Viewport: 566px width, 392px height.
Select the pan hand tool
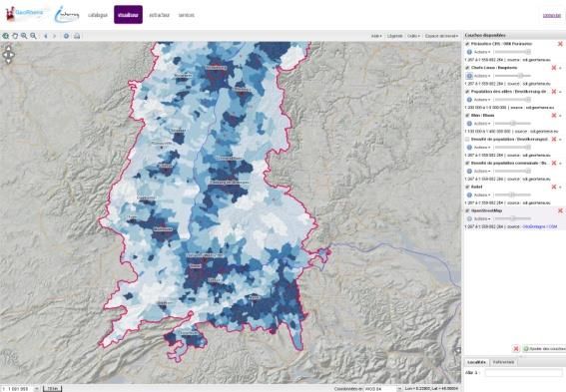coord(15,36)
